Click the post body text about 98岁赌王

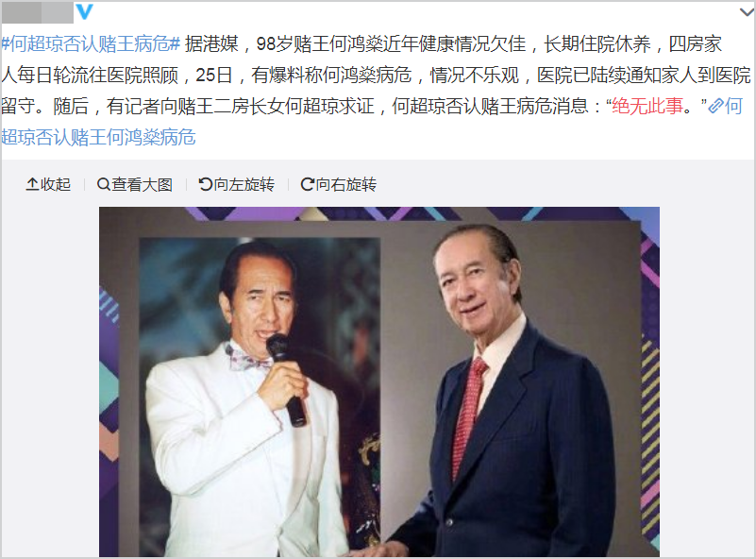click(x=376, y=75)
